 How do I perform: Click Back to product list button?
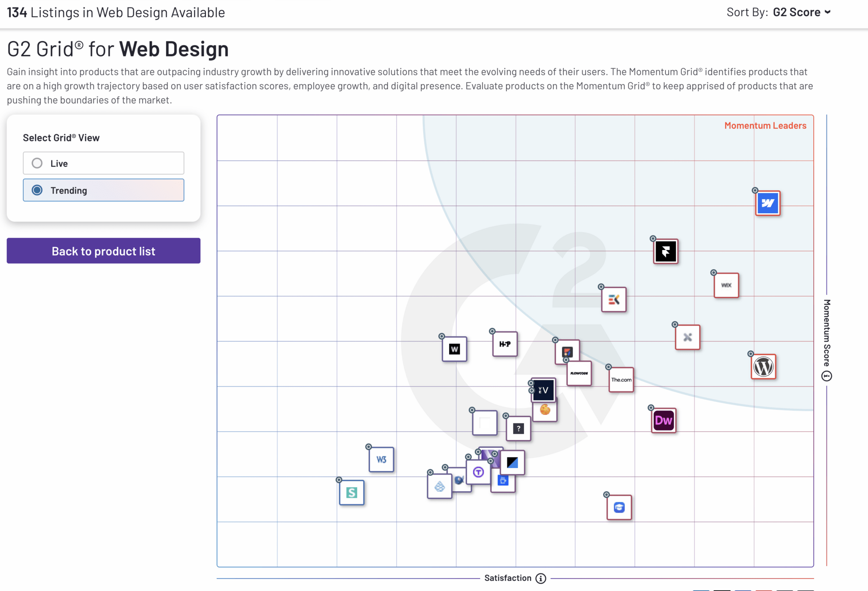click(103, 251)
